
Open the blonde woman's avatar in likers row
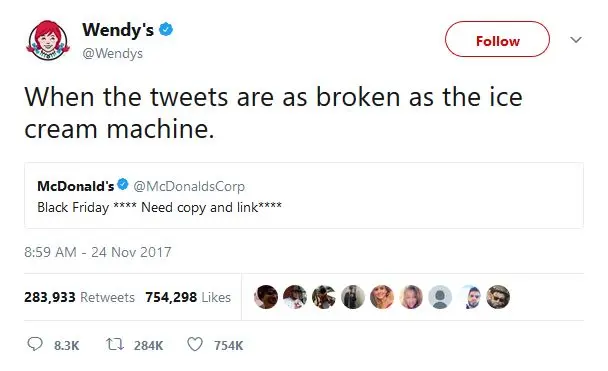click(x=411, y=297)
